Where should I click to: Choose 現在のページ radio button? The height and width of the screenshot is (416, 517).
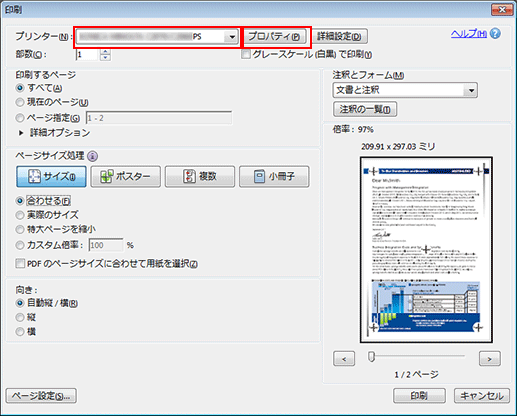[20, 102]
